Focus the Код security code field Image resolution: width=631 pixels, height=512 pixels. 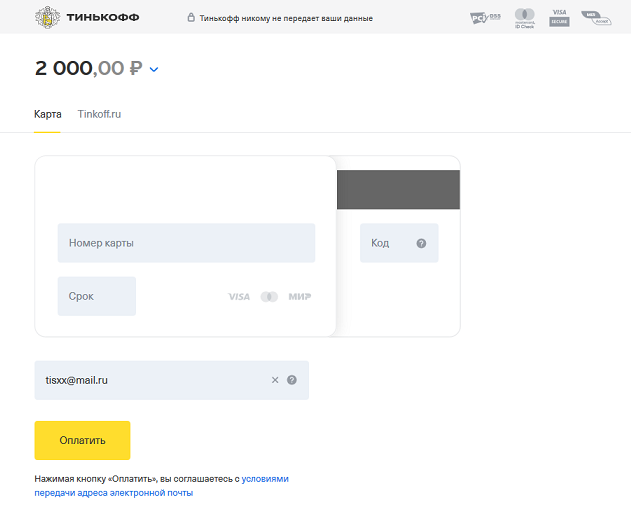point(399,243)
